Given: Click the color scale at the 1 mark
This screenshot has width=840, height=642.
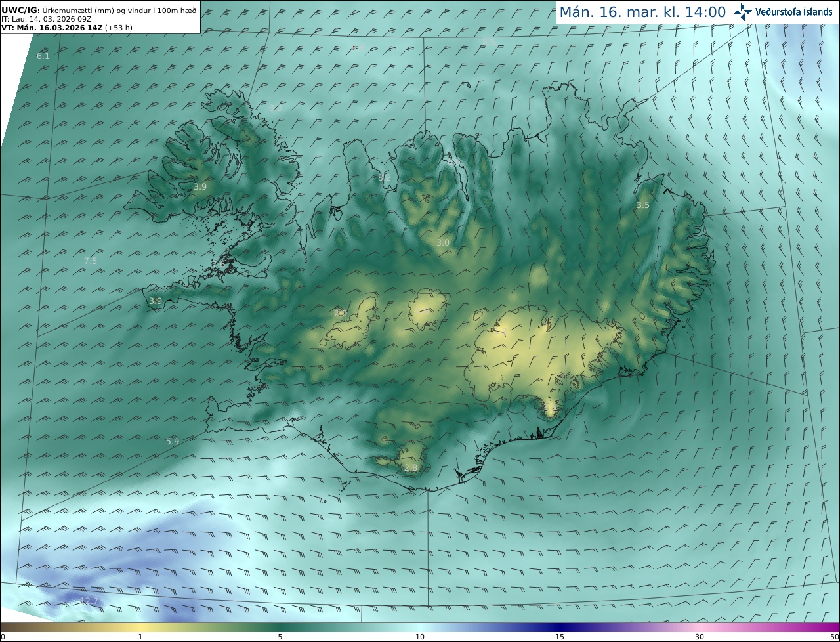Looking at the screenshot, I should click(x=140, y=628).
